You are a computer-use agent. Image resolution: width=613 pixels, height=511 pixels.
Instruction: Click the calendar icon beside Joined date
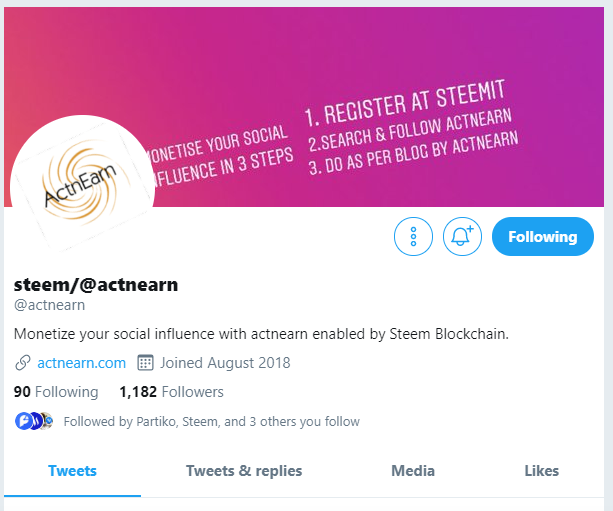tap(145, 363)
